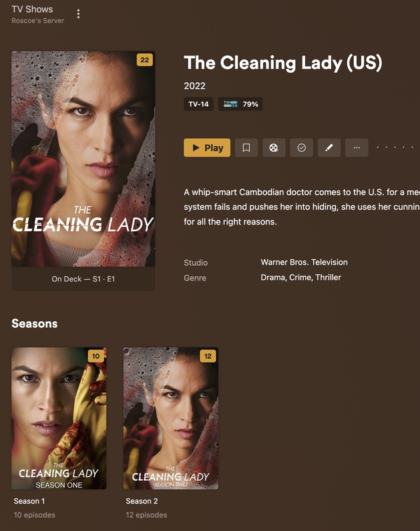Click the main Cleaning Lady poster
Screen dimensions: 420x531
(83, 159)
